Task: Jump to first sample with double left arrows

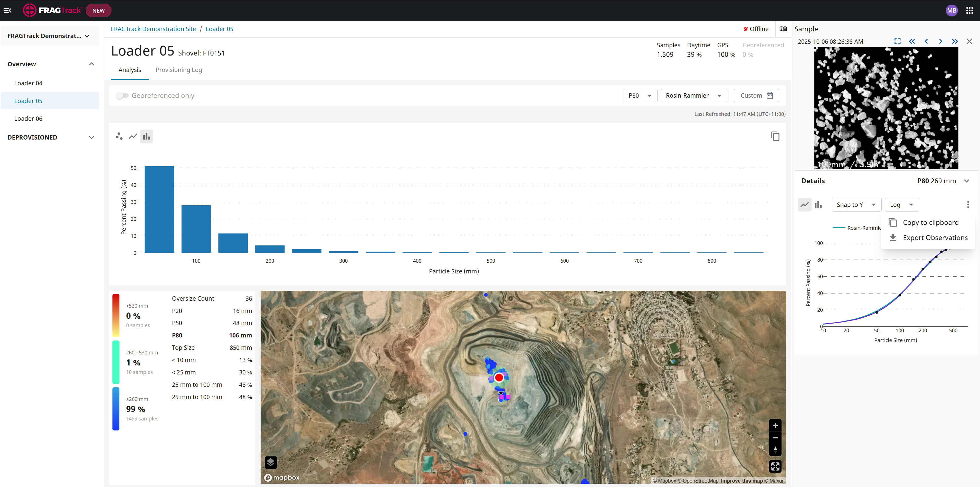Action: (x=912, y=41)
